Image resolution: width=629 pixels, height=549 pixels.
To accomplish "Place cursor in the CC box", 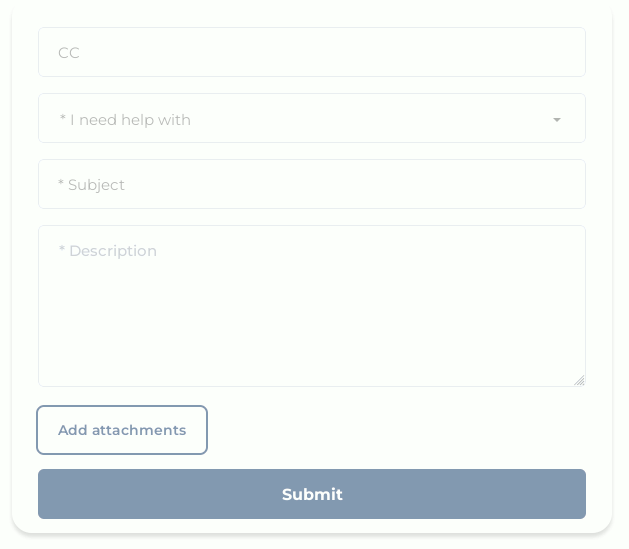I will 311,52.
